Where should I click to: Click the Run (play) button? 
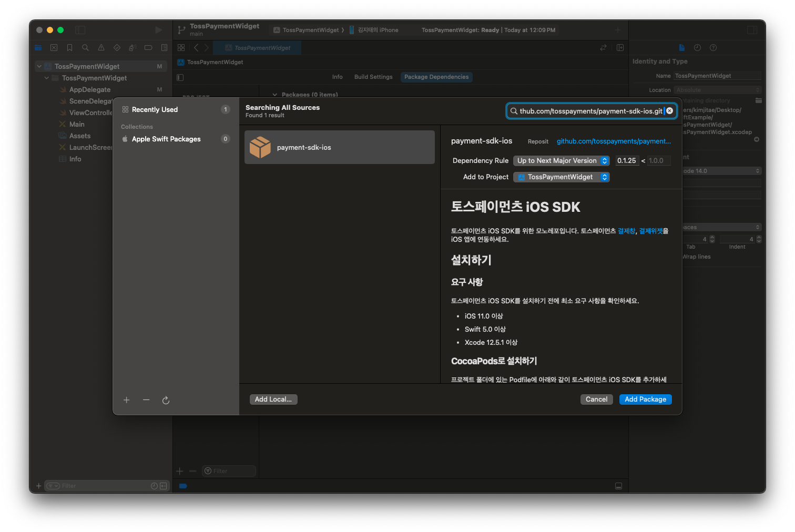point(158,30)
